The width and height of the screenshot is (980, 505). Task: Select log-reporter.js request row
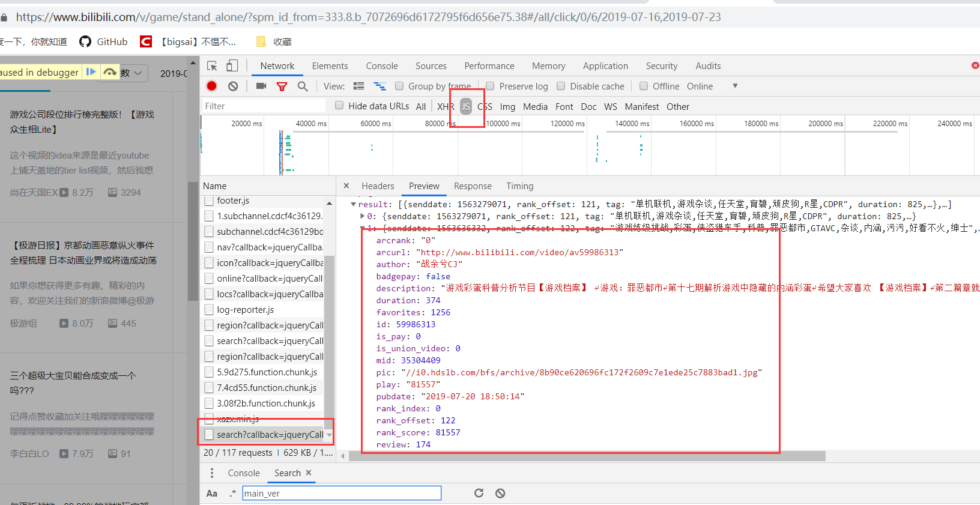(x=263, y=310)
